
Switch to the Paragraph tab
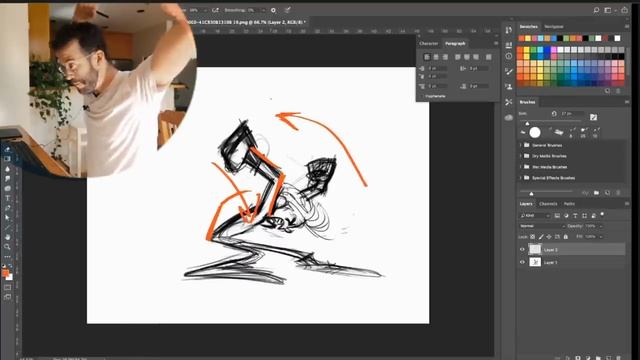[455, 43]
